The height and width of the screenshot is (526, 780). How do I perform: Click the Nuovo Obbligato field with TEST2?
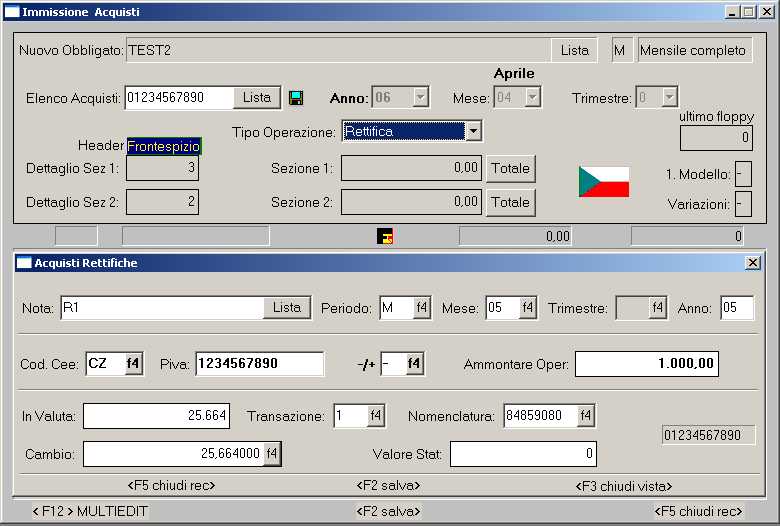tap(338, 50)
